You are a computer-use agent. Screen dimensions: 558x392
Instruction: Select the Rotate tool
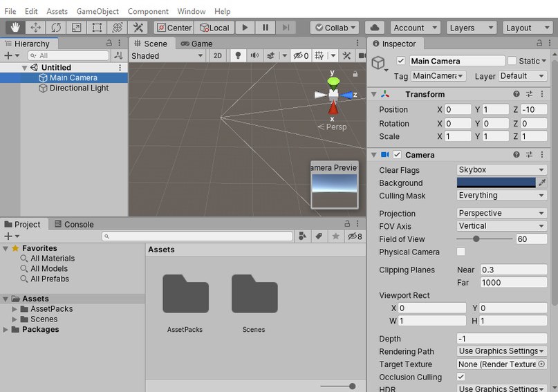(x=56, y=28)
